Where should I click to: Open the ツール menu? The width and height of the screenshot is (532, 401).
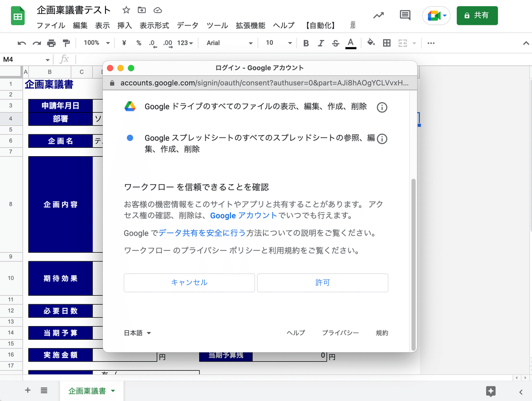(217, 25)
